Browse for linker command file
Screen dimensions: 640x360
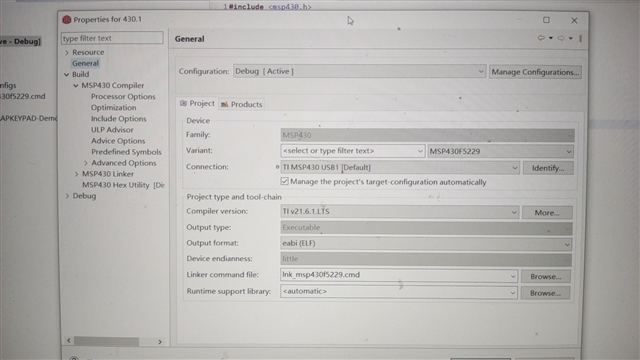click(545, 276)
